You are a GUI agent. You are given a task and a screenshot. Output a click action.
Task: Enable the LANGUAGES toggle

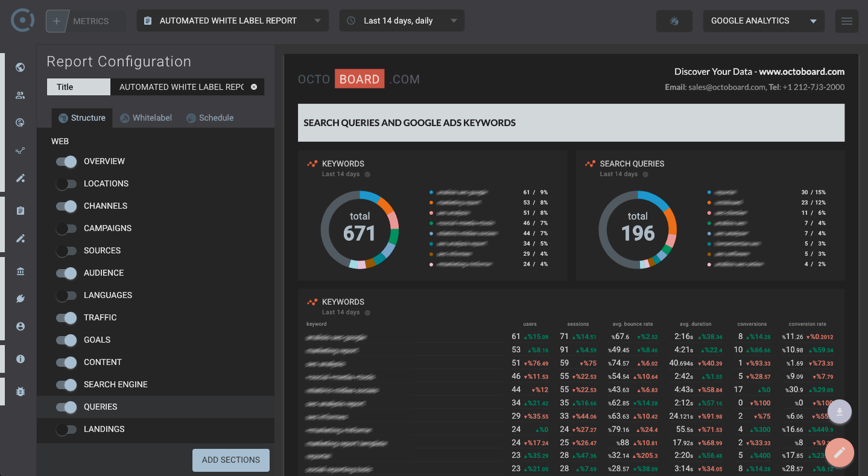click(66, 296)
